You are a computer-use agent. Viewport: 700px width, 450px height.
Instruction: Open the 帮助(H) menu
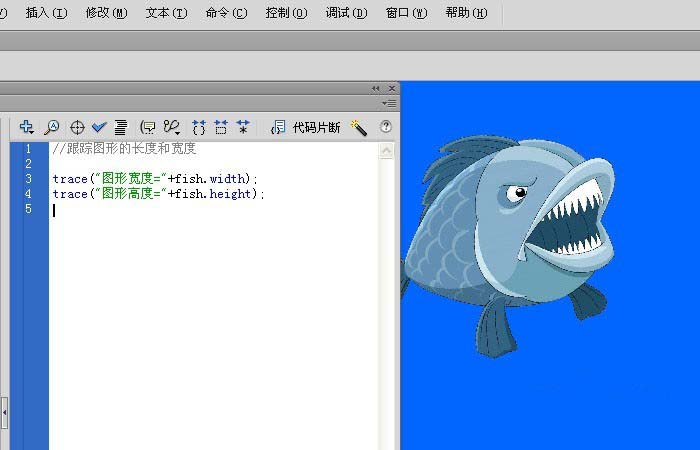pyautogui.click(x=466, y=13)
